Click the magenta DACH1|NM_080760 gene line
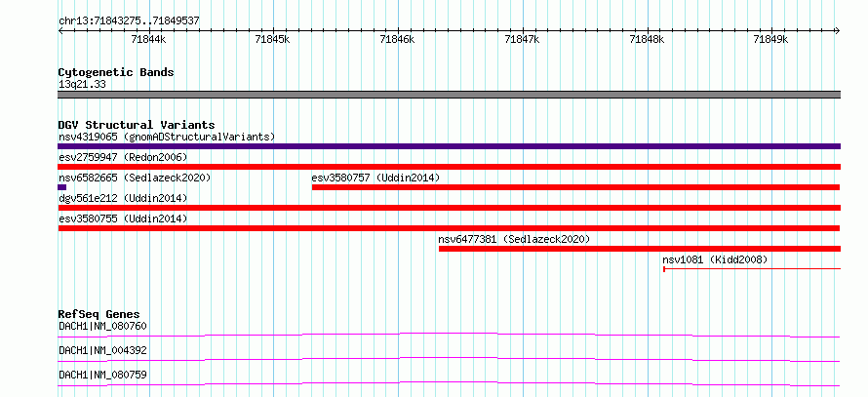This screenshot has height=397, width=868. pos(449,335)
